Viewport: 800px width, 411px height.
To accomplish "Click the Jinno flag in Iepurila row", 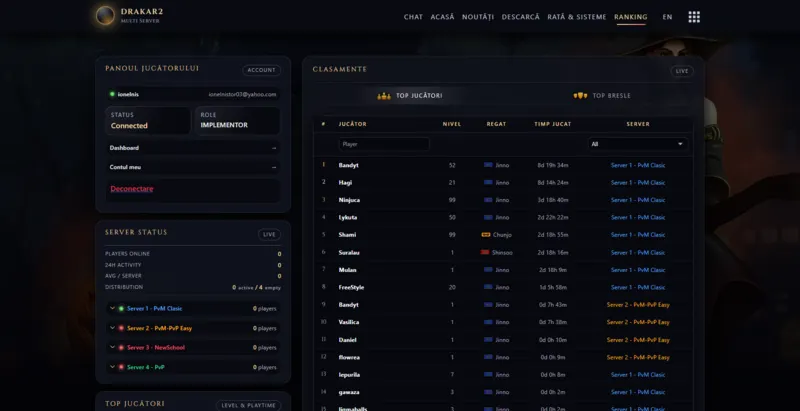I will click(x=488, y=374).
